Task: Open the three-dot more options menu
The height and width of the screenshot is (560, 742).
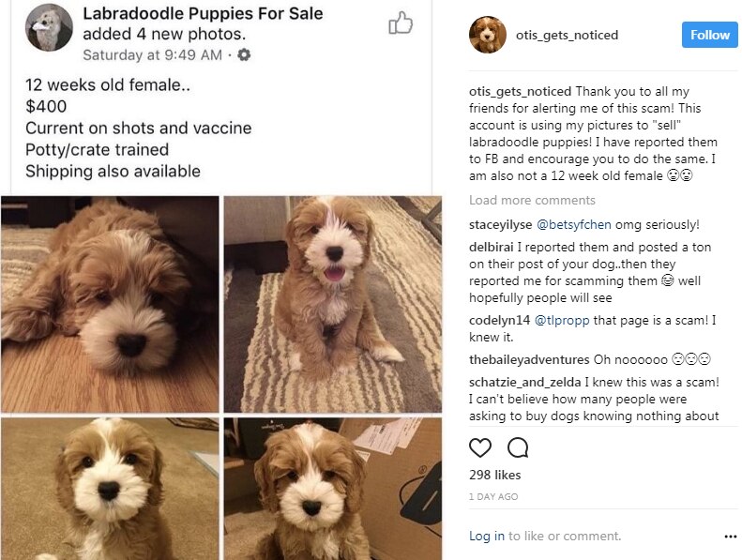Action: pos(731,537)
